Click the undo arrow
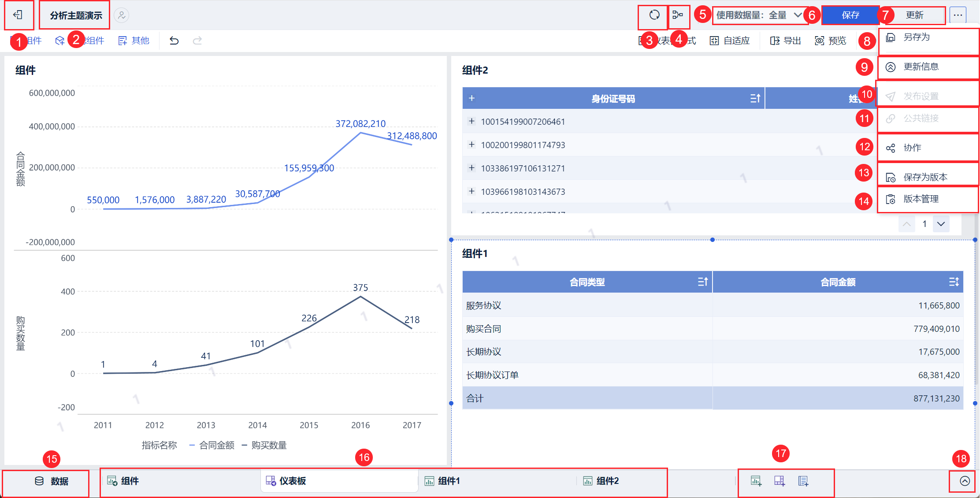This screenshot has height=498, width=980. [x=174, y=41]
